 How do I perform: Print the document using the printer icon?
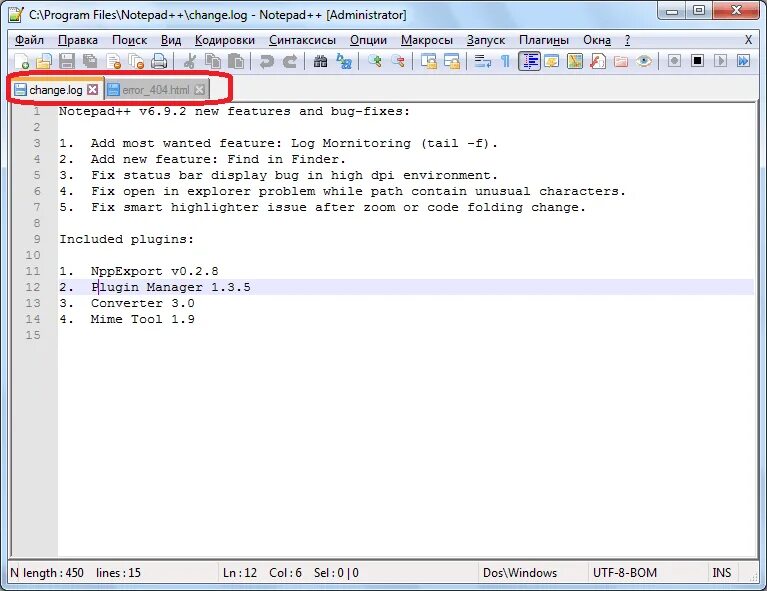(x=159, y=62)
